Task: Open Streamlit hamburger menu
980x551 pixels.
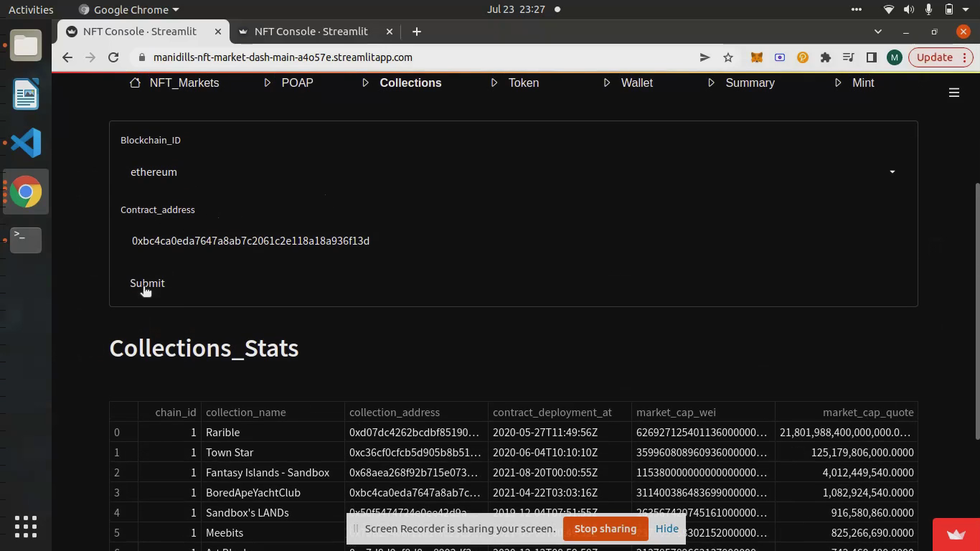Action: point(954,93)
